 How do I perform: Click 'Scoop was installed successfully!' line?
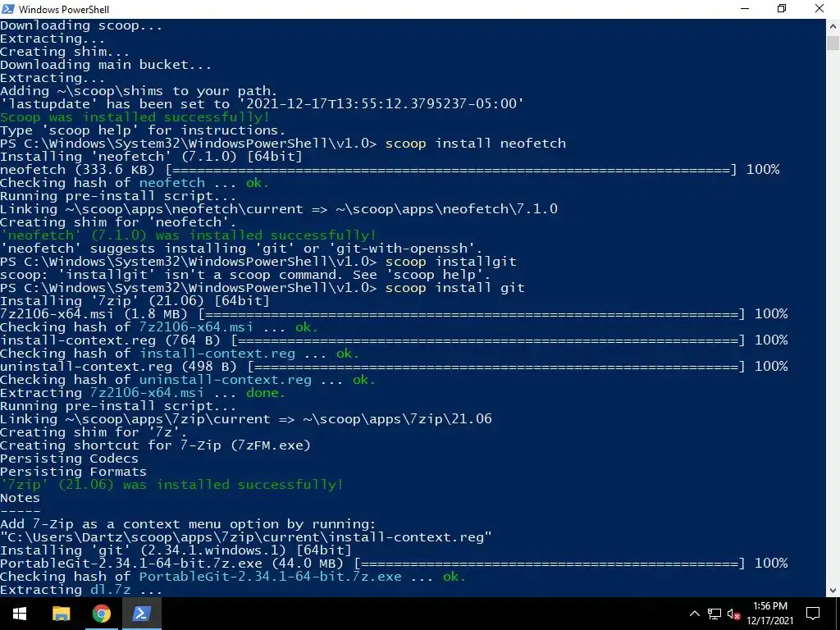tap(135, 117)
